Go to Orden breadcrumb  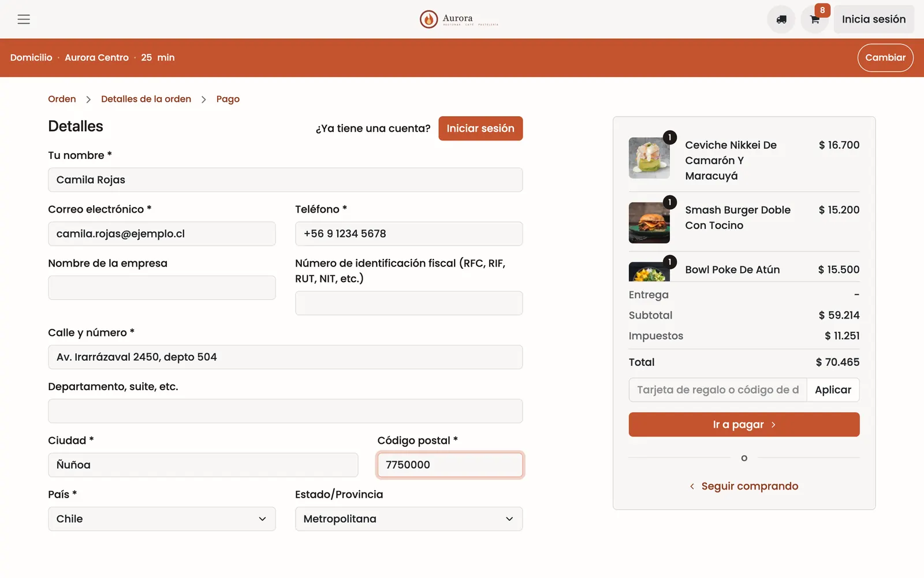coord(62,99)
